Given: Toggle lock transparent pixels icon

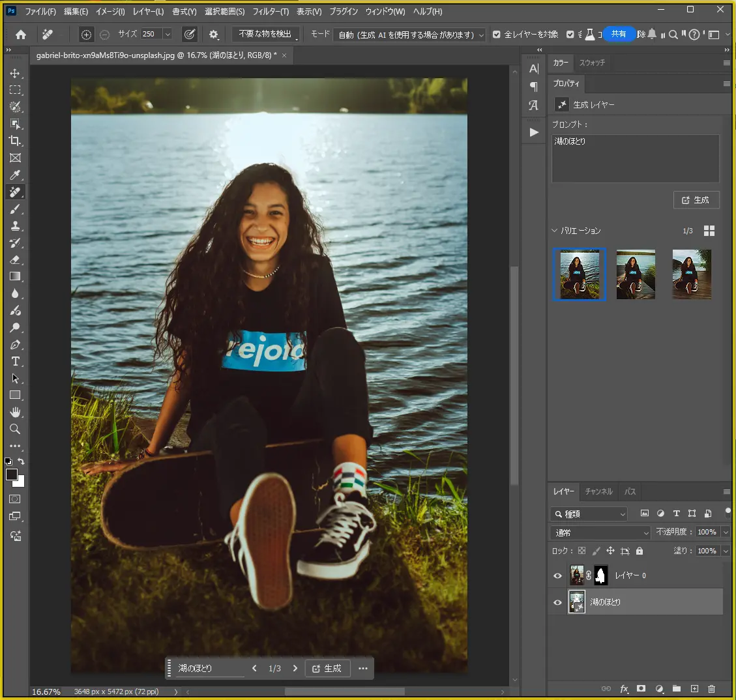Looking at the screenshot, I should 581,551.
